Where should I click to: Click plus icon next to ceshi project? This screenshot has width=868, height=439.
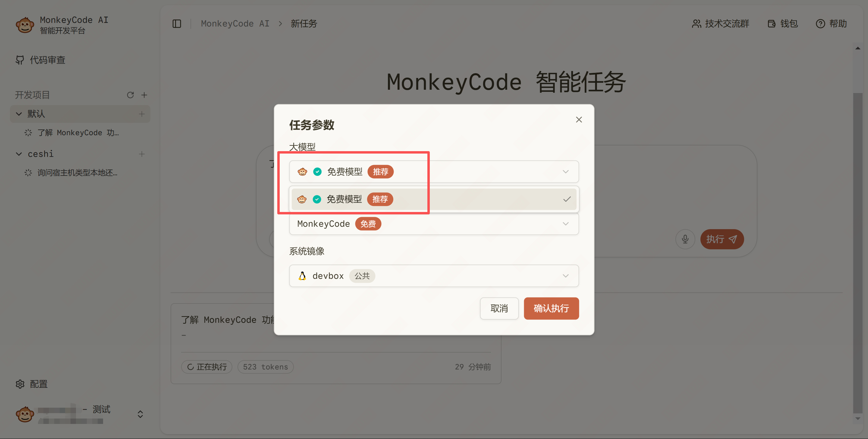pyautogui.click(x=142, y=154)
